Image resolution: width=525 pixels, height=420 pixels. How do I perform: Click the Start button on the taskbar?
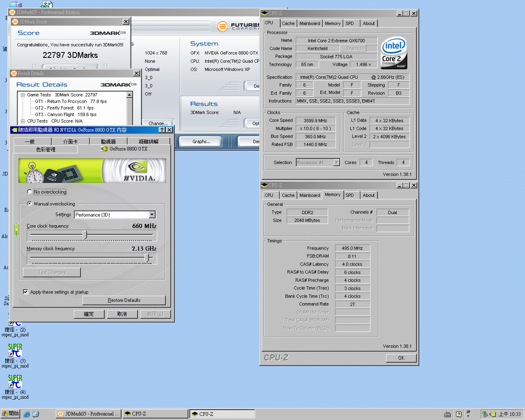click(10, 414)
